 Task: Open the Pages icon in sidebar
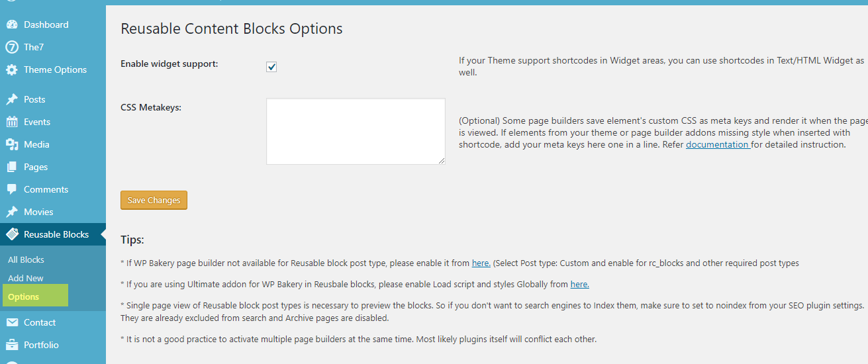coord(11,167)
